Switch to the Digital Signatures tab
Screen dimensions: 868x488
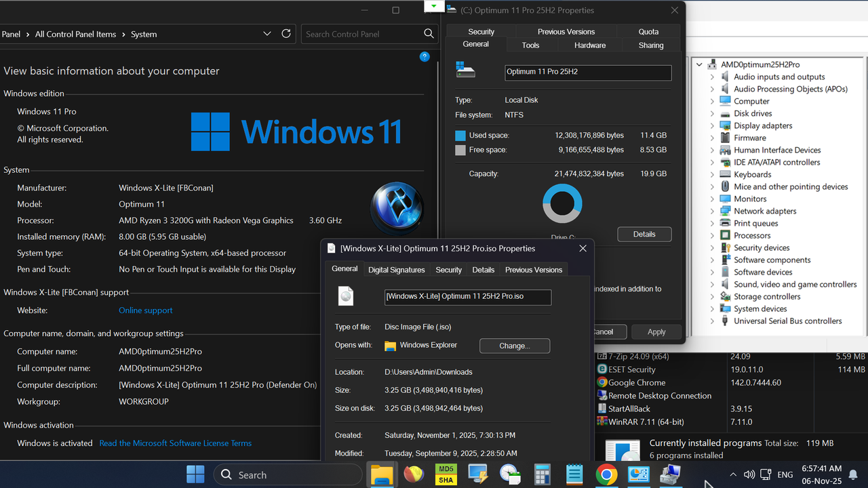(x=396, y=269)
